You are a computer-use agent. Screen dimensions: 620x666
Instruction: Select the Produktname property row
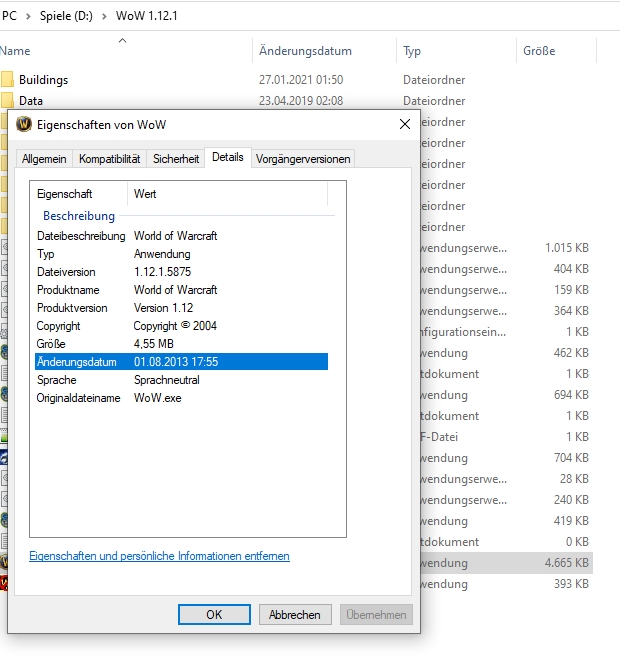pos(181,290)
